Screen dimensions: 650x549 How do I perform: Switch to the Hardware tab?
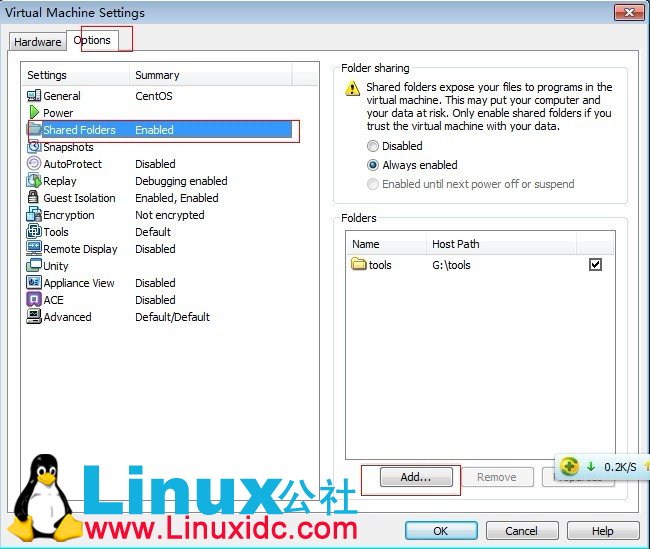coord(38,42)
